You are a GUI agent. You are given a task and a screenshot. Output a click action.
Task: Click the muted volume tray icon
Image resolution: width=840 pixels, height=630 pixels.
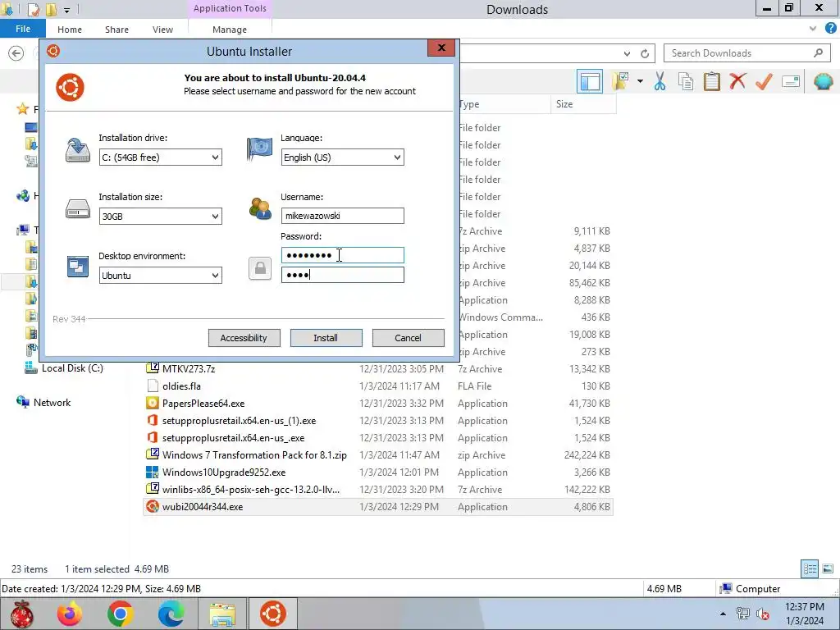(763, 614)
